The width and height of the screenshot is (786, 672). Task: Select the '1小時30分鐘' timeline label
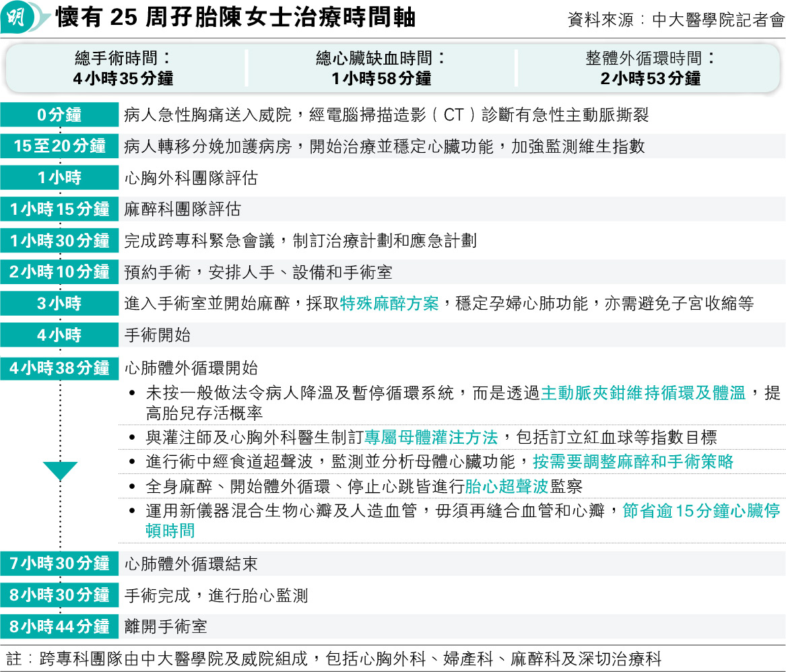tap(59, 240)
